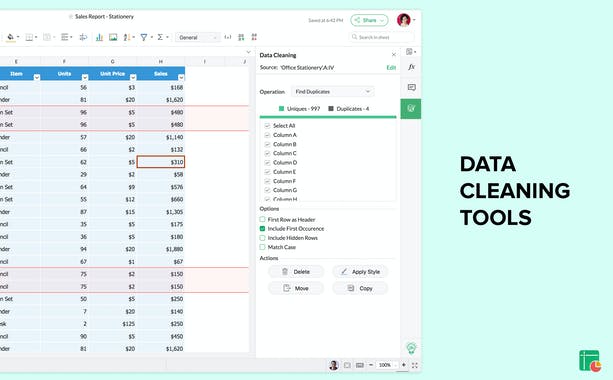The height and width of the screenshot is (380, 613).
Task: Click the text alignment icon
Action: (x=65, y=37)
